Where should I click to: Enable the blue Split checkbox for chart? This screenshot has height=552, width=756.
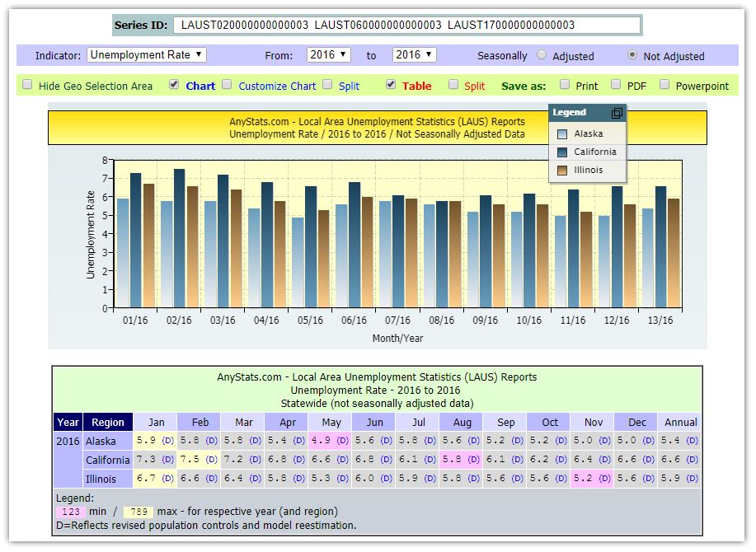(x=327, y=85)
